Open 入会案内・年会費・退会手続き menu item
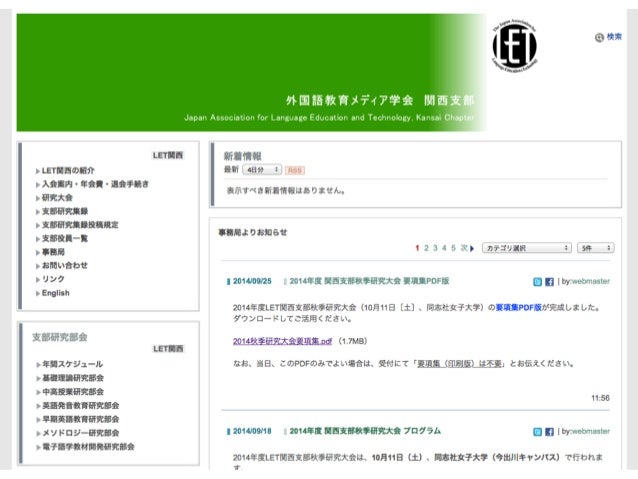 point(95,184)
